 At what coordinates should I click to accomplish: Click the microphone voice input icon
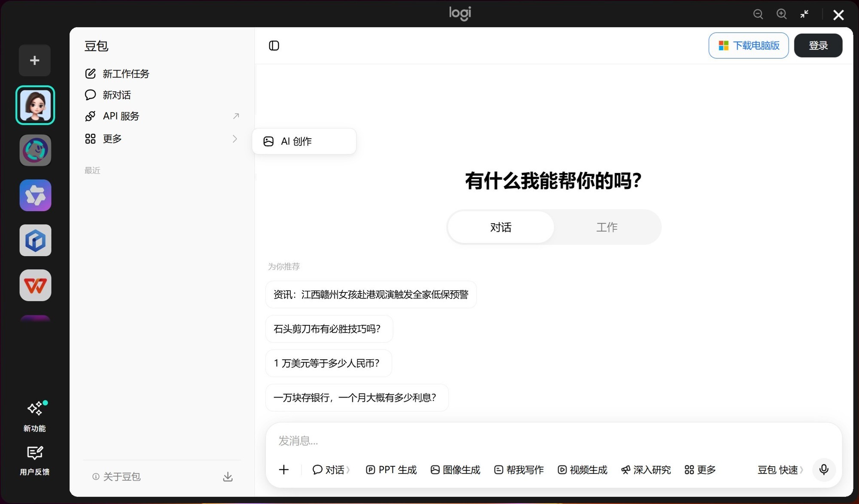pyautogui.click(x=824, y=470)
